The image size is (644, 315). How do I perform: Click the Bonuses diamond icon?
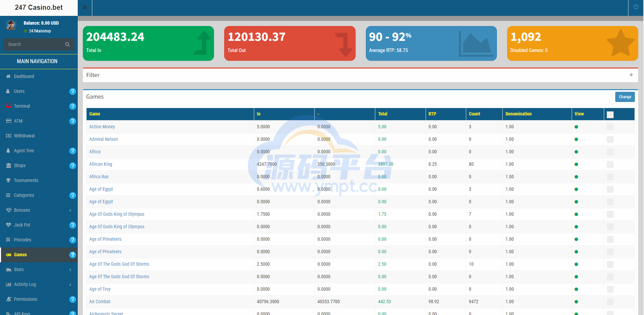[x=9, y=210]
